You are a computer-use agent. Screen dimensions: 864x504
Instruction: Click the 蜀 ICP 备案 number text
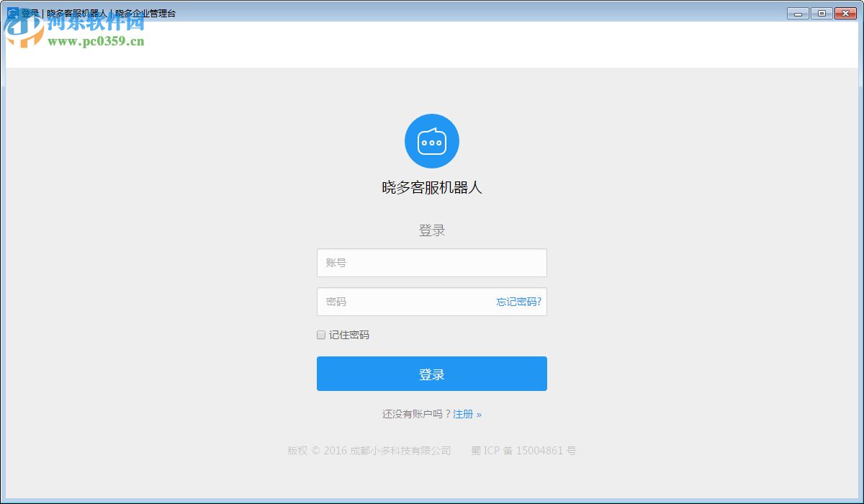(523, 451)
